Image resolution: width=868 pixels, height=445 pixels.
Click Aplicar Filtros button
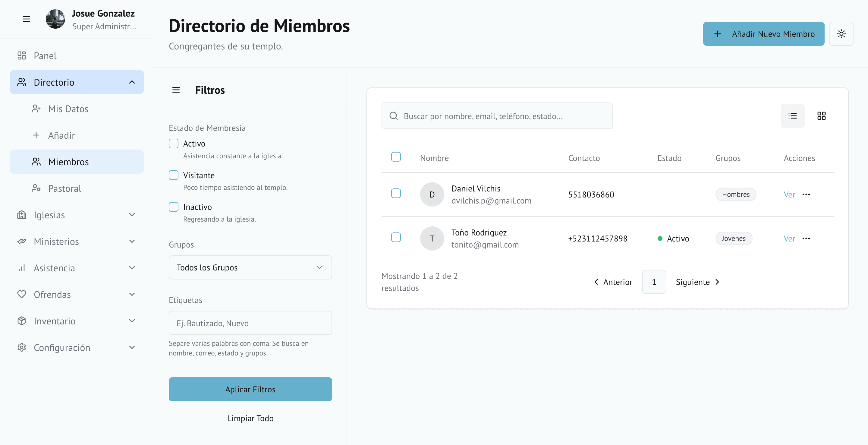tap(250, 390)
